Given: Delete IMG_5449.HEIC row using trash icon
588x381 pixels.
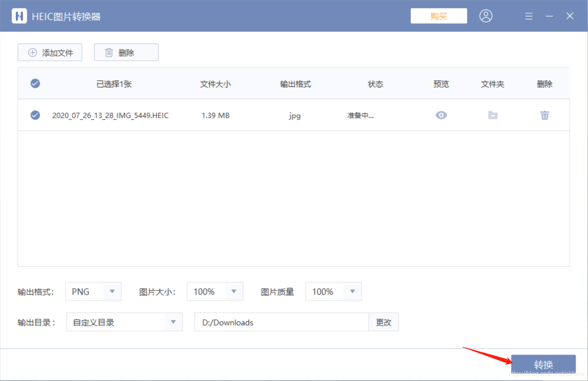Looking at the screenshot, I should pyautogui.click(x=545, y=115).
